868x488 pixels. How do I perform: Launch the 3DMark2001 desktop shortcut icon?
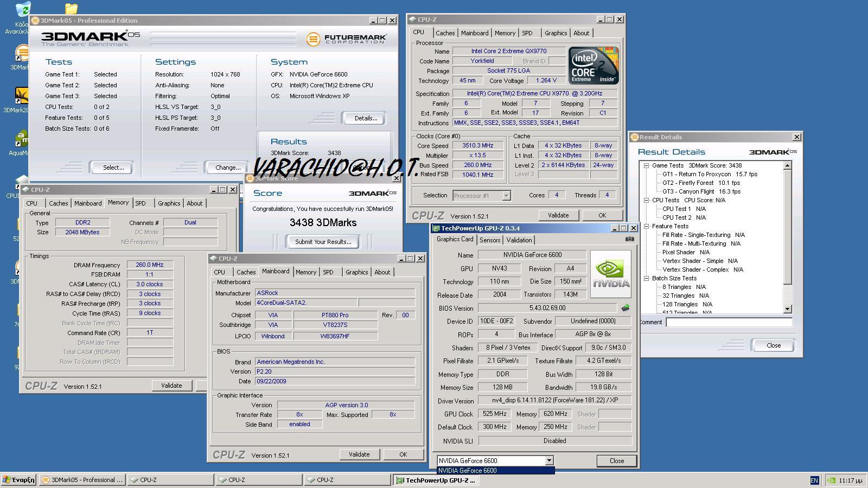click(x=22, y=96)
